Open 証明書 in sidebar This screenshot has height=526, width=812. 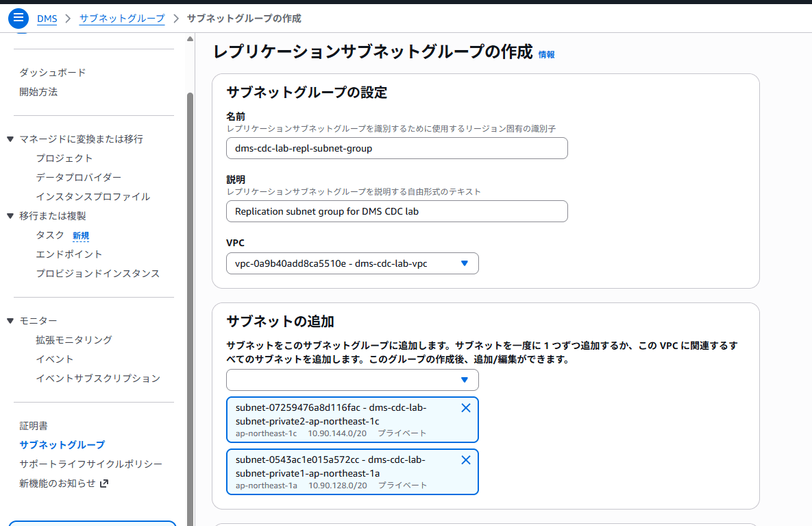[33, 425]
